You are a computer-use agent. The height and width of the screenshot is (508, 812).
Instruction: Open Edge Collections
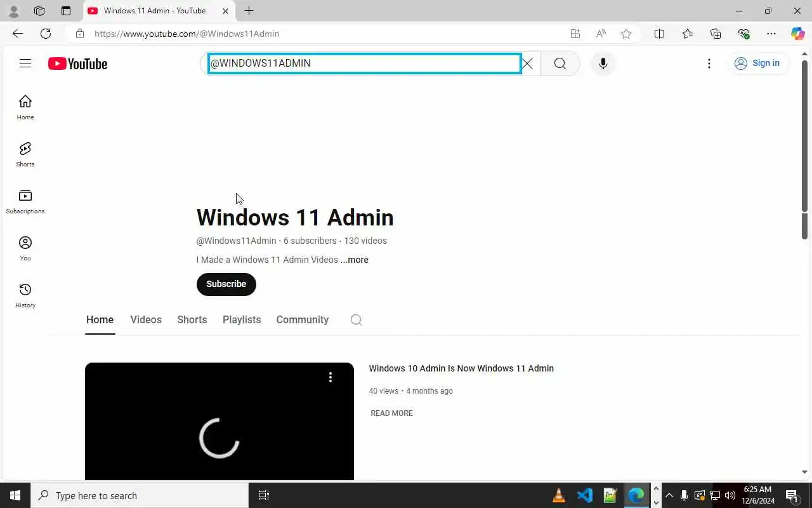coord(716,34)
